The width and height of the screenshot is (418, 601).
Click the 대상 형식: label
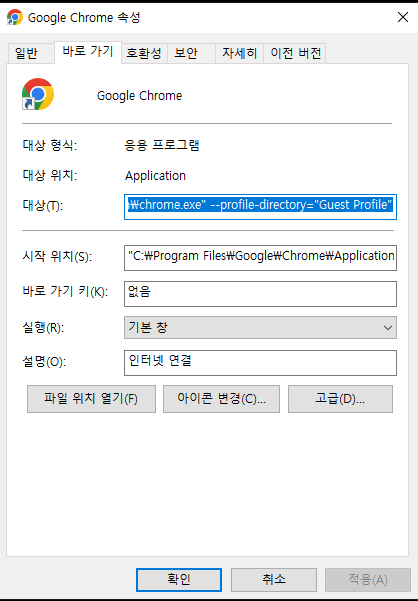pyautogui.click(x=50, y=145)
